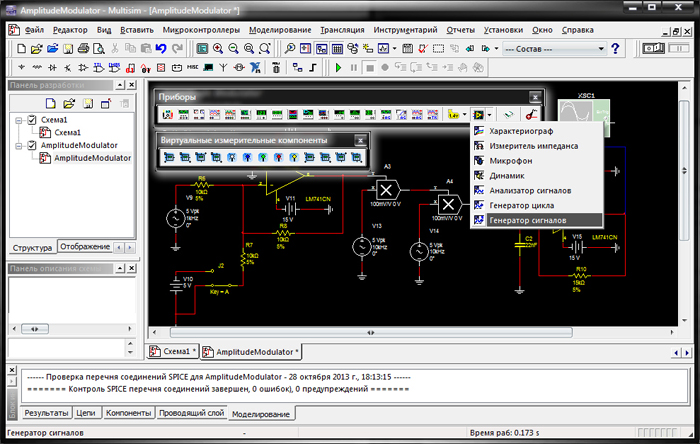Open Моделирование menu
The height and width of the screenshot is (444, 700).
(x=280, y=30)
